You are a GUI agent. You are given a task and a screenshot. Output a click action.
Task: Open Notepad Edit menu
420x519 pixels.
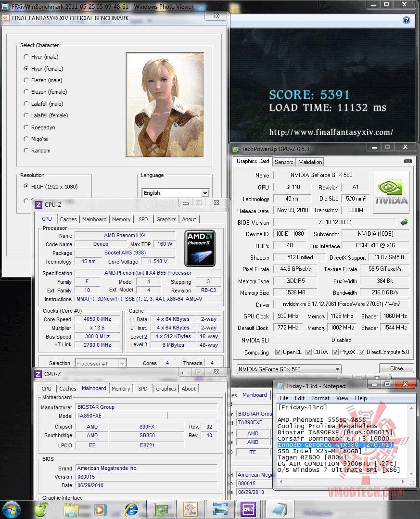coord(300,398)
